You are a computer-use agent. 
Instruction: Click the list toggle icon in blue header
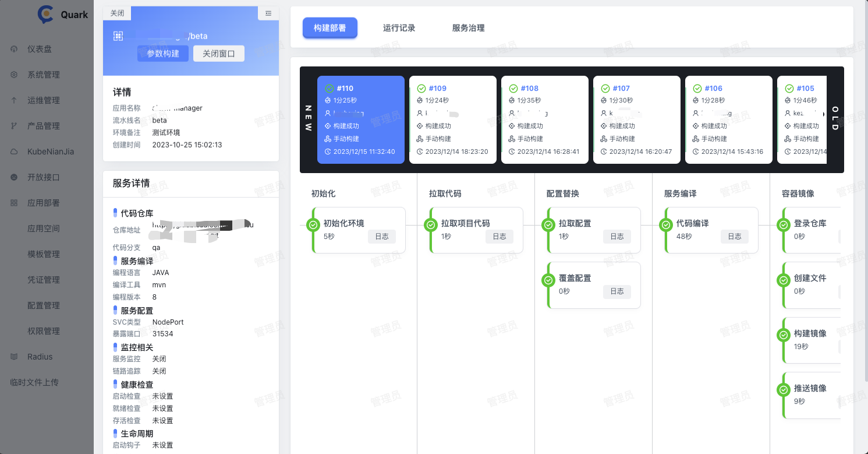coord(268,13)
